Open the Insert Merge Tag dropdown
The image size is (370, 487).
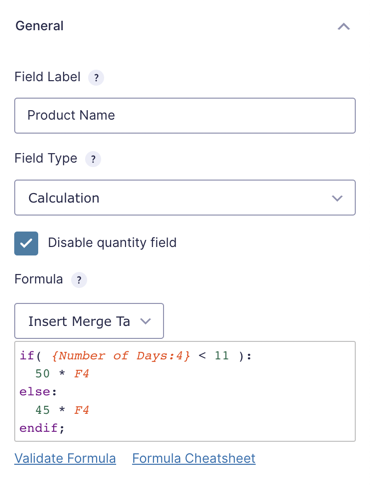[89, 321]
